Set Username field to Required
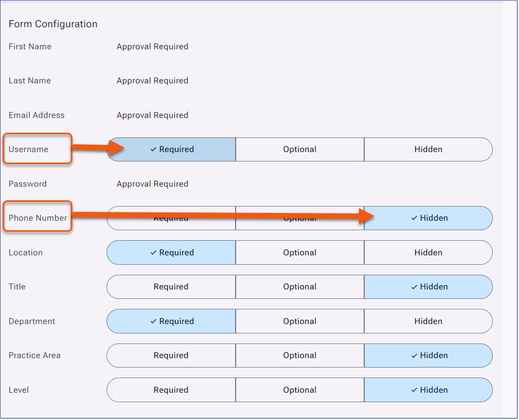This screenshot has width=519, height=420. pos(171,149)
